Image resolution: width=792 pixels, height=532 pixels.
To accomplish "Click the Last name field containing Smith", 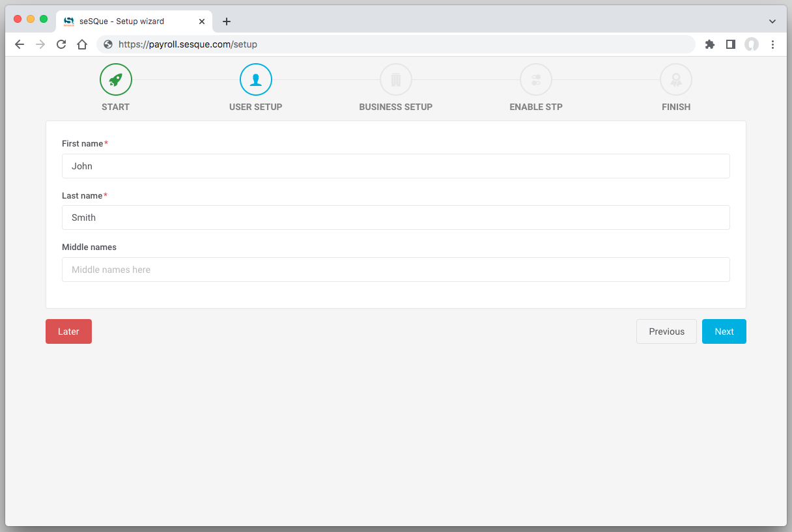I will click(x=396, y=217).
